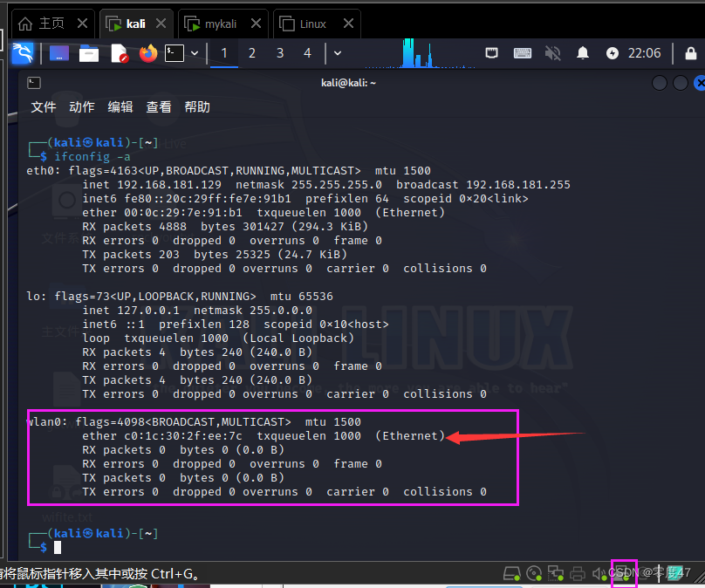705x588 pixels.
Task: Click the USB device status icon
Action: (624, 574)
